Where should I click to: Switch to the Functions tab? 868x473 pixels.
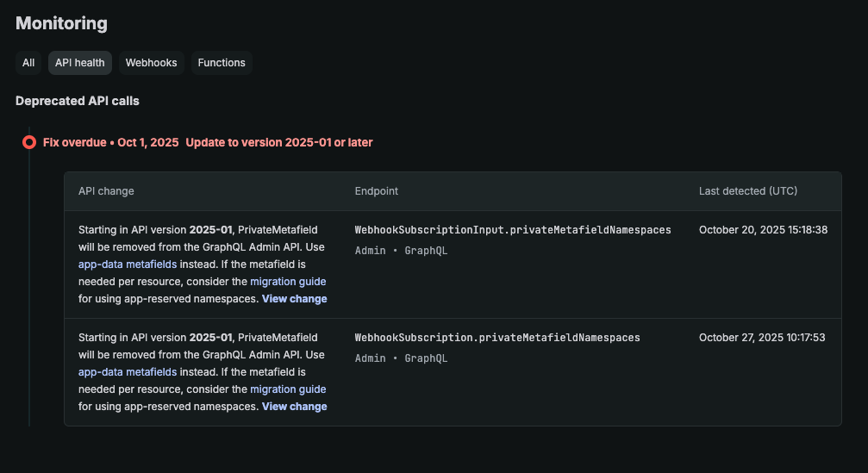222,63
